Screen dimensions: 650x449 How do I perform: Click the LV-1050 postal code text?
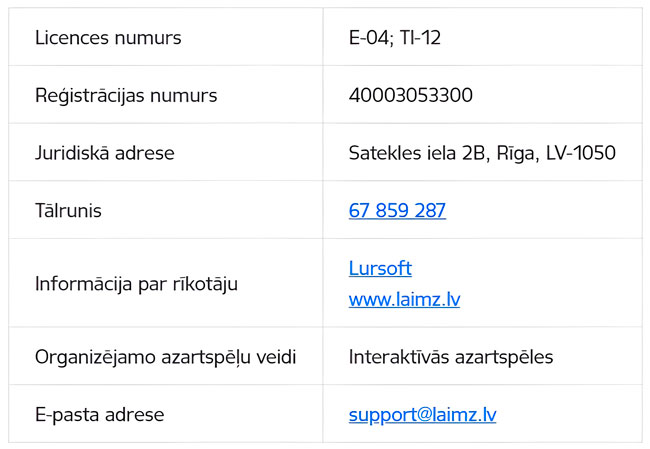coord(581,153)
